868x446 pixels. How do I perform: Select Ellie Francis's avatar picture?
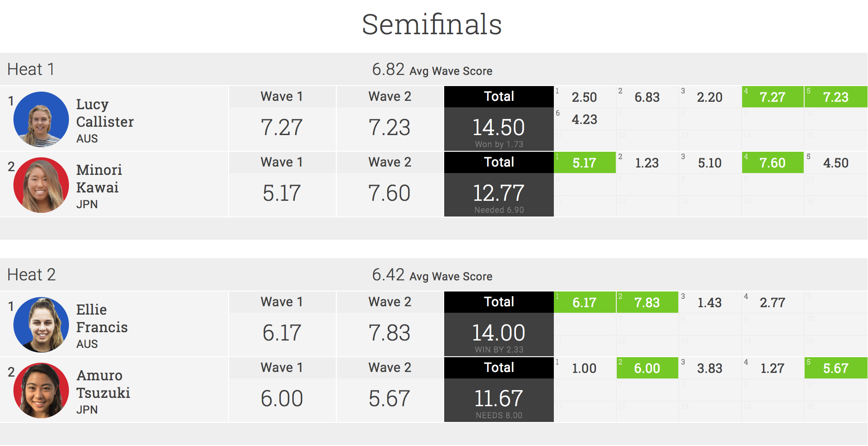pos(41,325)
